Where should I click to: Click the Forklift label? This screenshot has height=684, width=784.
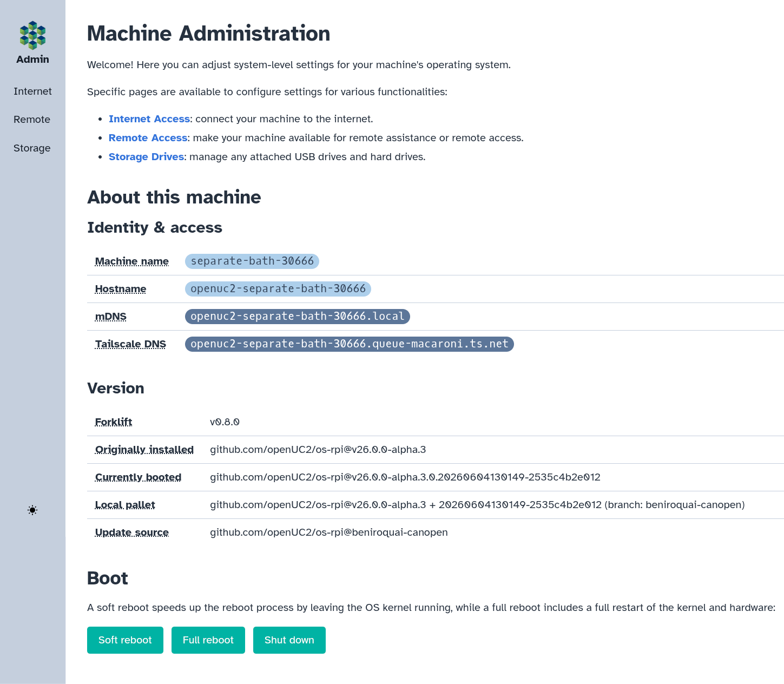pos(114,422)
